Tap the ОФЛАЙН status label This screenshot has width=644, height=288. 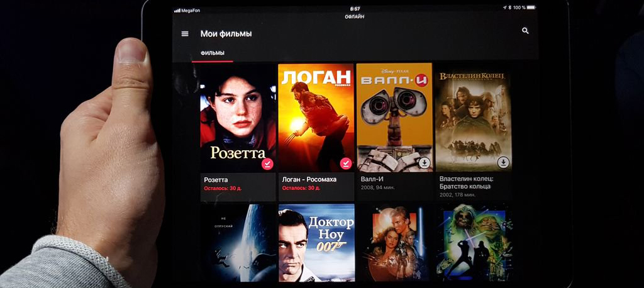[354, 17]
